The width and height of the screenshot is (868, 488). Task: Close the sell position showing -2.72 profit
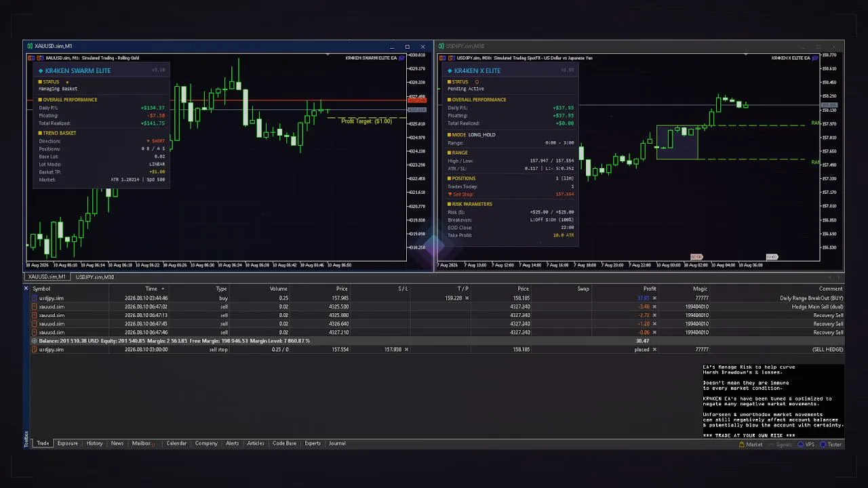coord(654,315)
